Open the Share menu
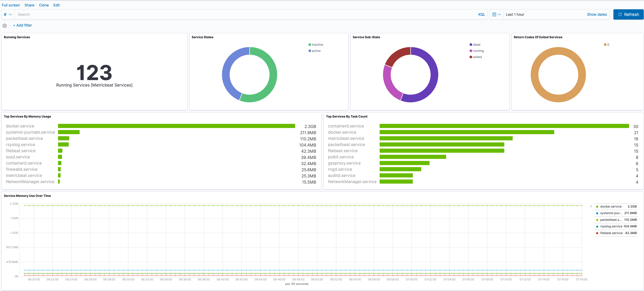Screen dimensions: 644x291 pos(29,5)
